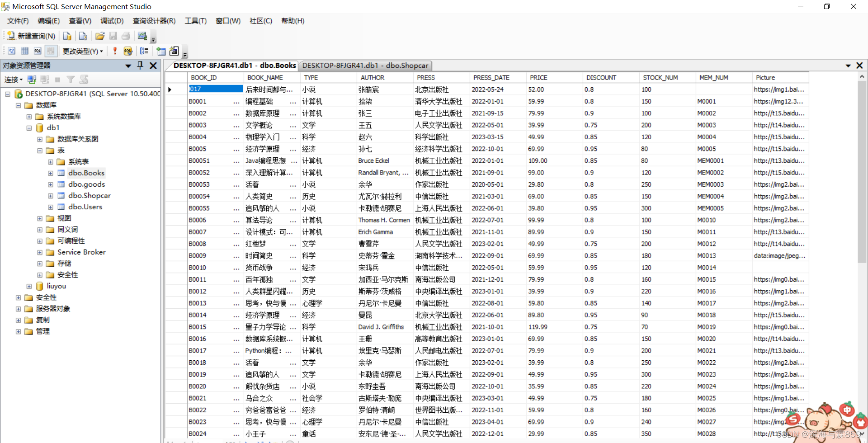The width and height of the screenshot is (868, 443).
Task: Open the object filter icon in Object Explorer
Action: point(70,79)
